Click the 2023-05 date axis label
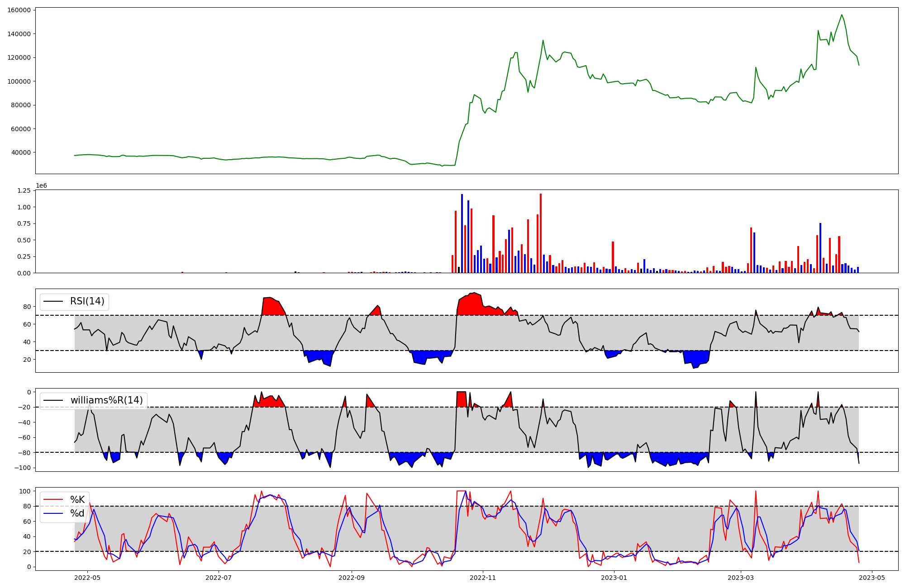 coord(872,578)
